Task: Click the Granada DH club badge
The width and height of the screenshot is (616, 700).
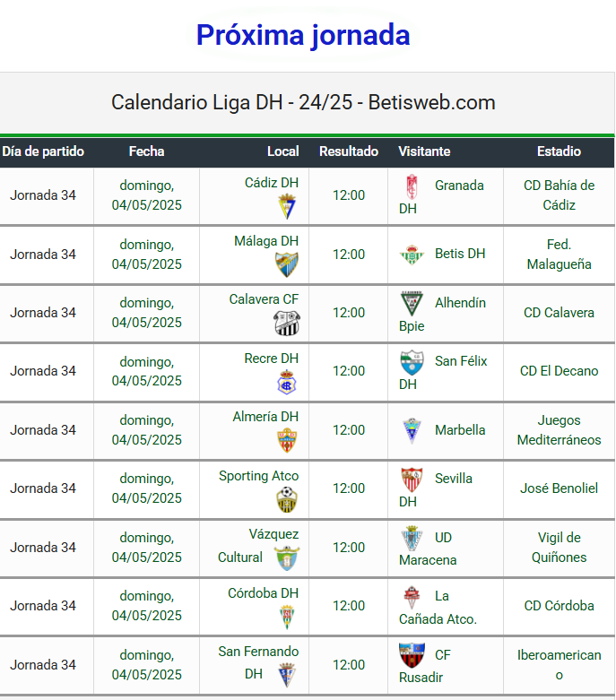Action: tap(412, 186)
